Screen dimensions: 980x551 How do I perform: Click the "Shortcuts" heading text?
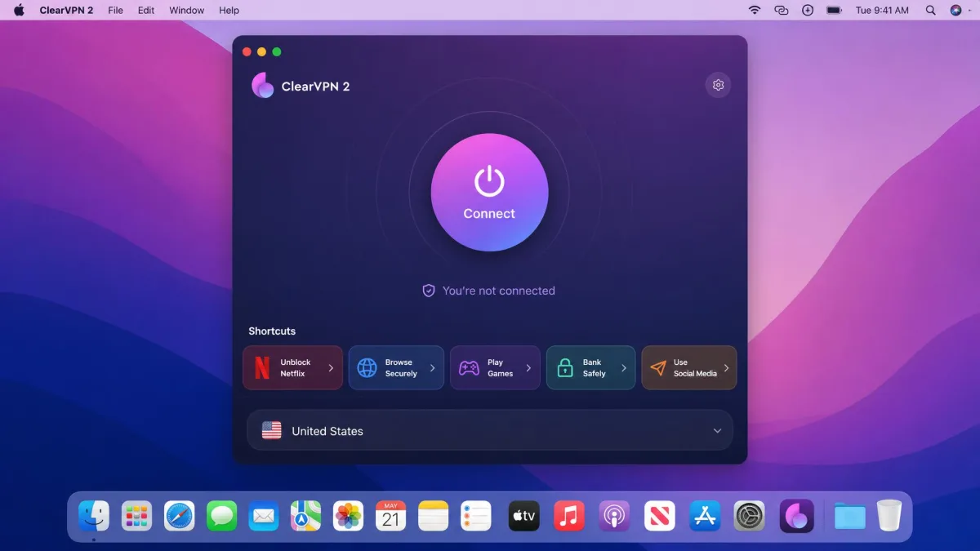point(272,331)
